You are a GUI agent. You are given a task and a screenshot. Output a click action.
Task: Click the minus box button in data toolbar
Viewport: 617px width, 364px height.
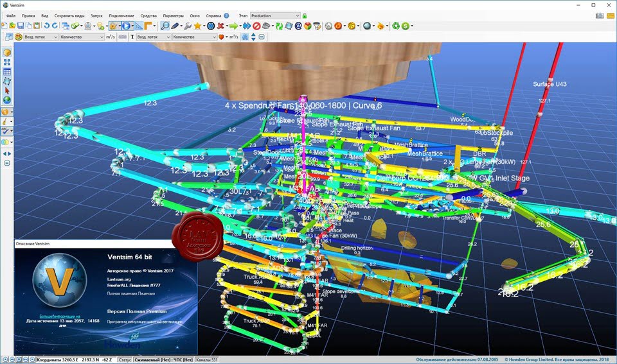click(x=262, y=37)
